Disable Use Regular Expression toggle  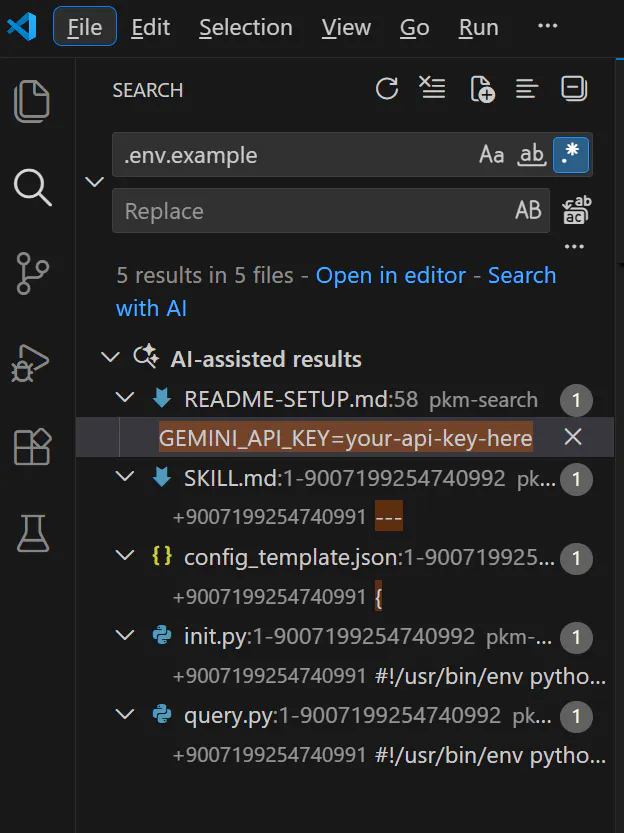[571, 155]
